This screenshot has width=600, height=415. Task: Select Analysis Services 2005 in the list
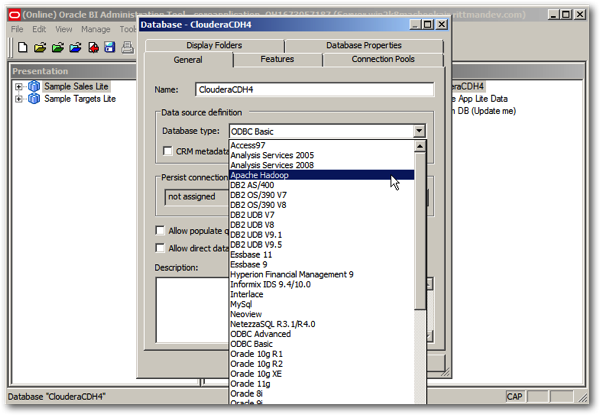tap(322, 155)
